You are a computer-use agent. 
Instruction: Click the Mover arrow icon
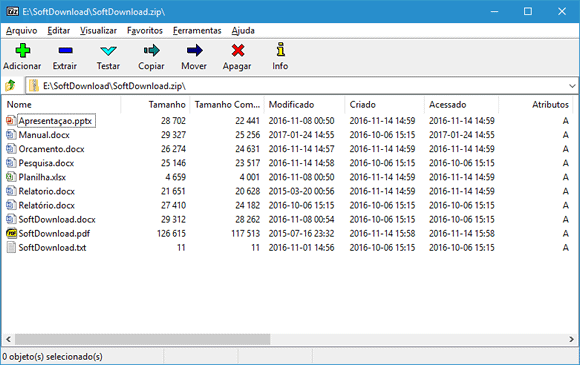pos(195,50)
